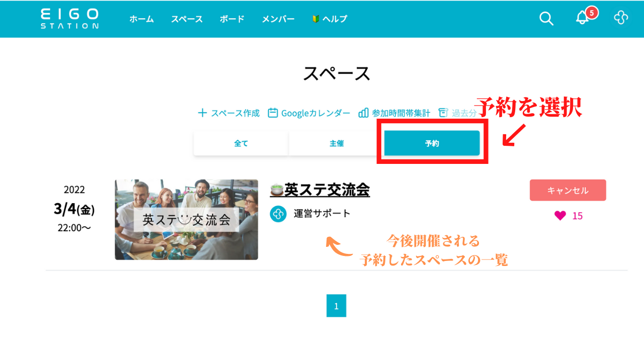Open the ヘルプ menu item
Screen dimensions: 644x362
tap(330, 19)
